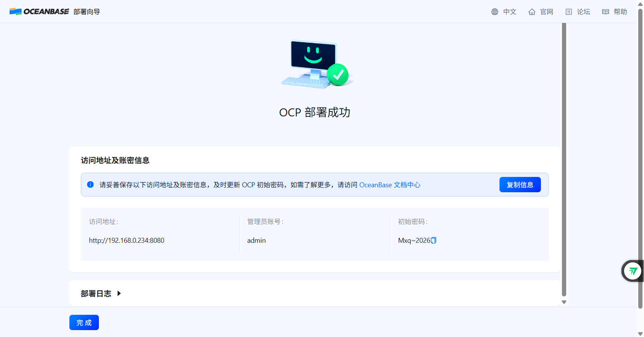Click the home icon beside 官网
This screenshot has width=644, height=337.
pos(532,12)
